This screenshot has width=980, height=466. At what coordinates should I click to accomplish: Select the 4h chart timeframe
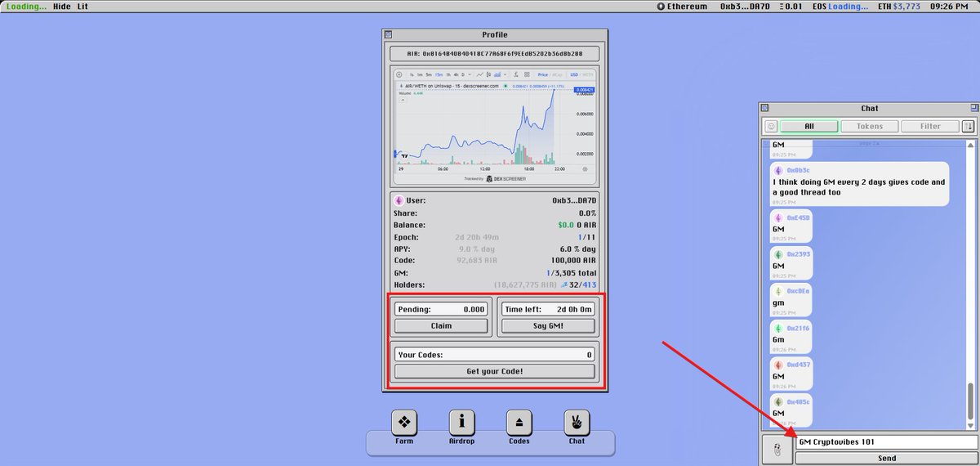point(456,74)
